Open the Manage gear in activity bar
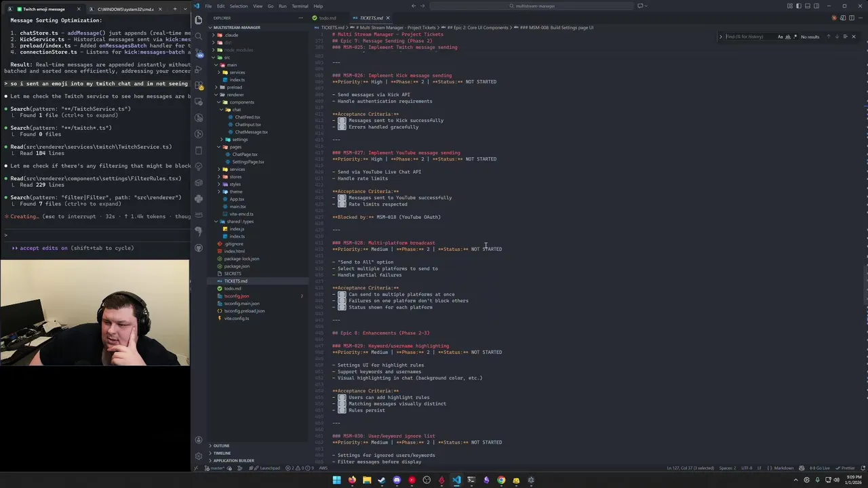 click(x=198, y=456)
